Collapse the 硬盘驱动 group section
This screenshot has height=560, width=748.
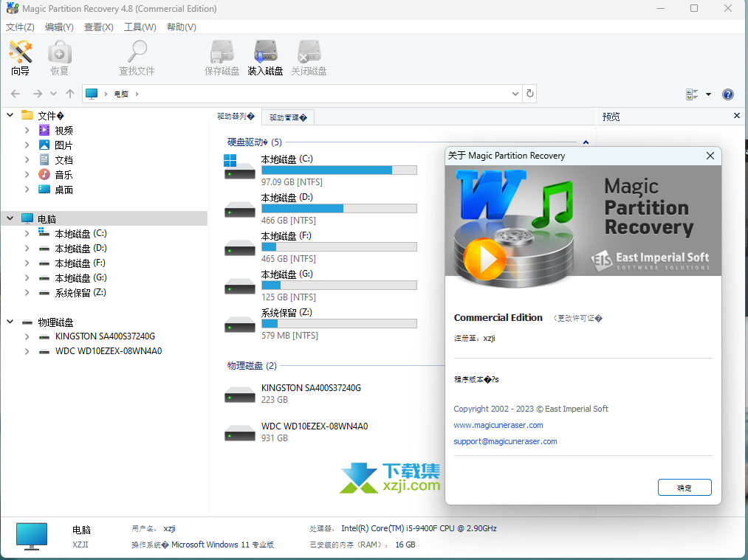[x=586, y=142]
